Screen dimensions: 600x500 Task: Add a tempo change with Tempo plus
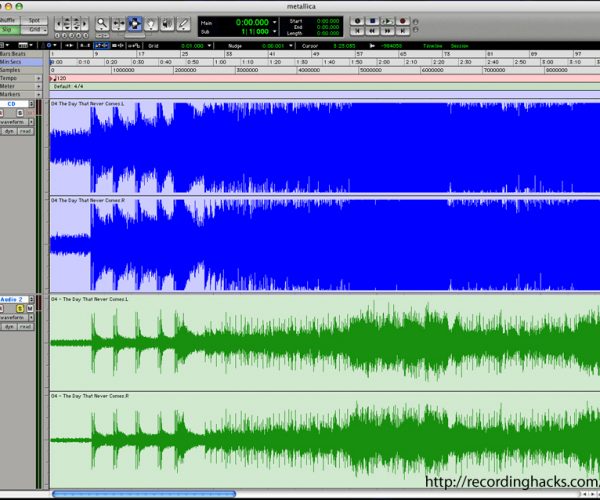(x=39, y=78)
